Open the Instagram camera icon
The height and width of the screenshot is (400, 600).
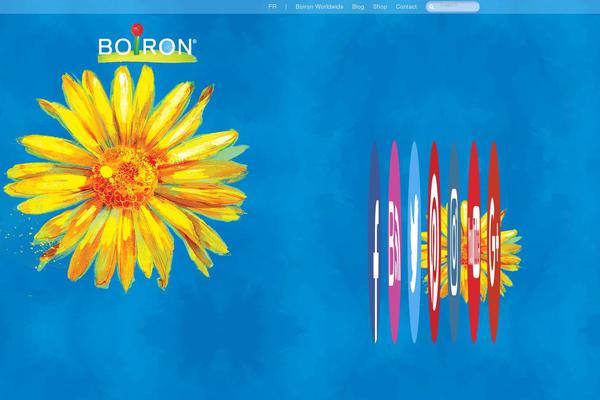point(454,243)
